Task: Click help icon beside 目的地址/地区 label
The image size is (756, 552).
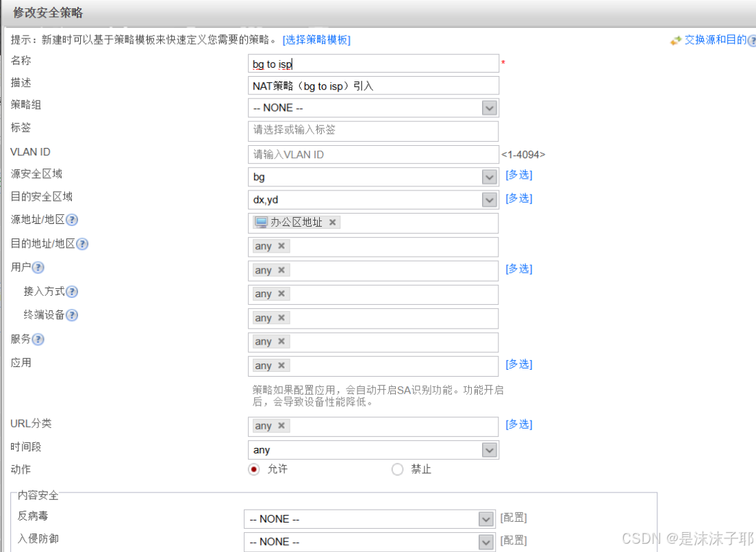Action: (x=81, y=244)
